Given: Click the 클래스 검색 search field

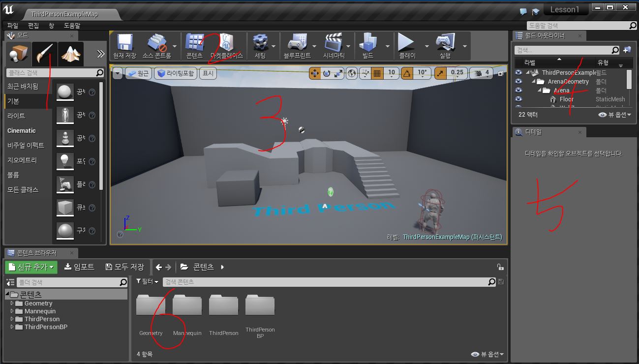Looking at the screenshot, I should coord(55,73).
